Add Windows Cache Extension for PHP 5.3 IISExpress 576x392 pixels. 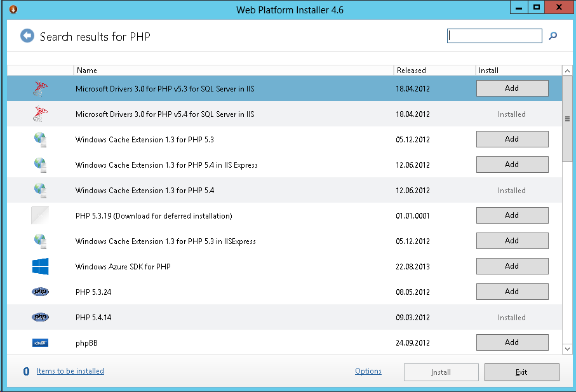click(512, 241)
